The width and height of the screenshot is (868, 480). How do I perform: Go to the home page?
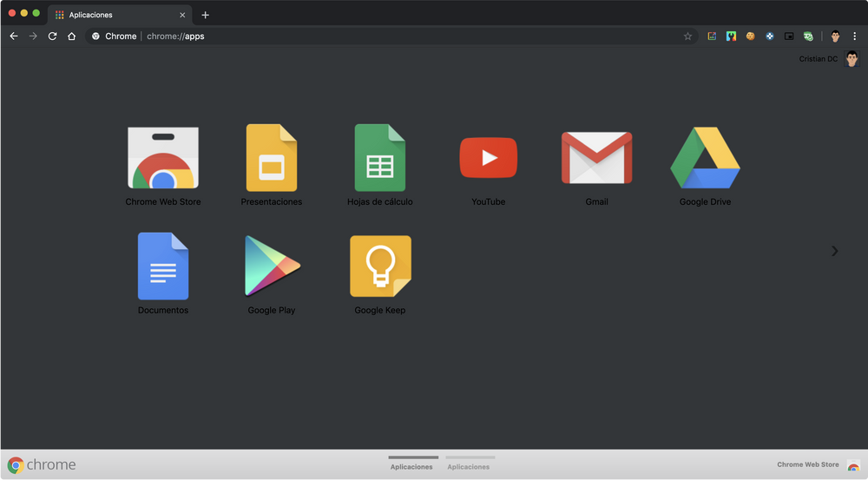coord(72,36)
